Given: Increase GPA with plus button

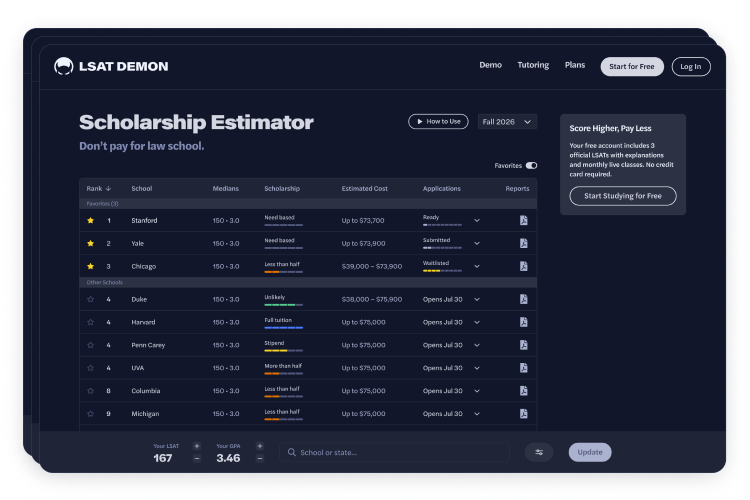Looking at the screenshot, I should coord(260,446).
